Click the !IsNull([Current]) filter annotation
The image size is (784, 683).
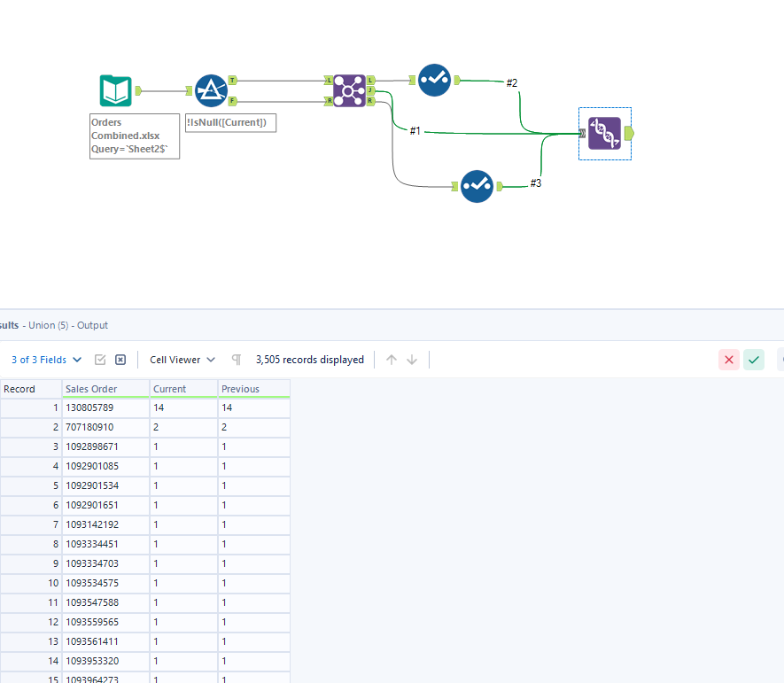[230, 123]
